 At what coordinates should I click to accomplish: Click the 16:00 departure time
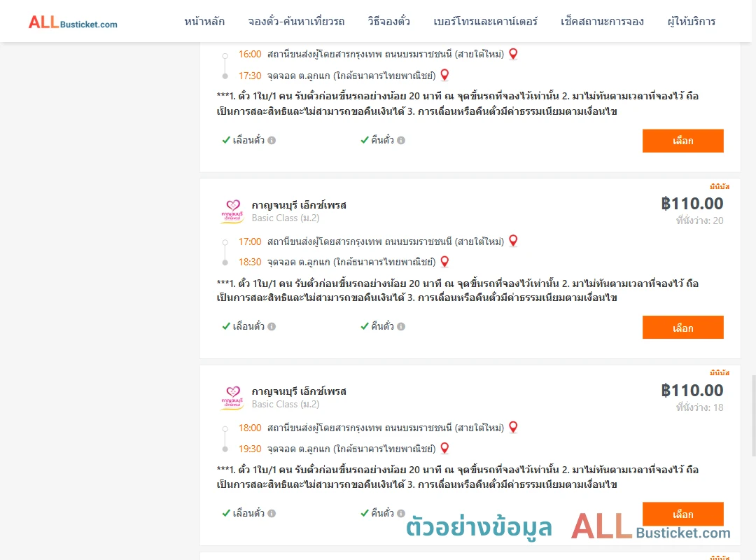coord(250,54)
